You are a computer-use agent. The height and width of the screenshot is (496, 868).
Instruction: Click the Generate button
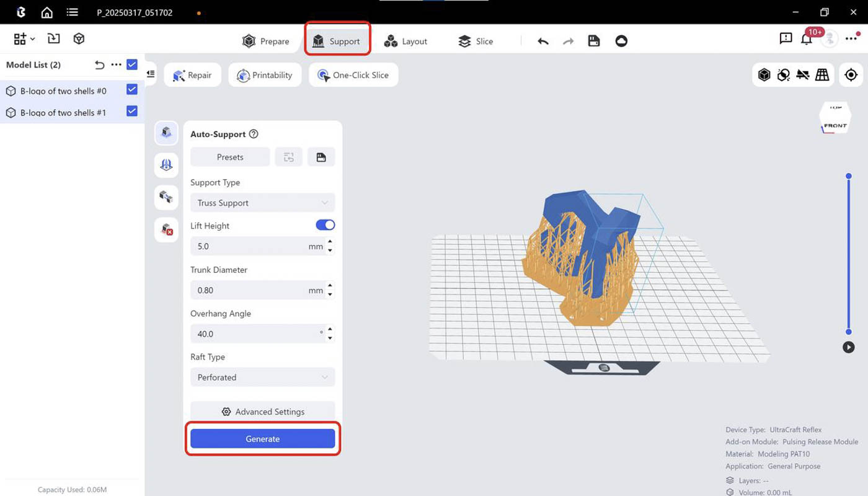click(x=262, y=438)
